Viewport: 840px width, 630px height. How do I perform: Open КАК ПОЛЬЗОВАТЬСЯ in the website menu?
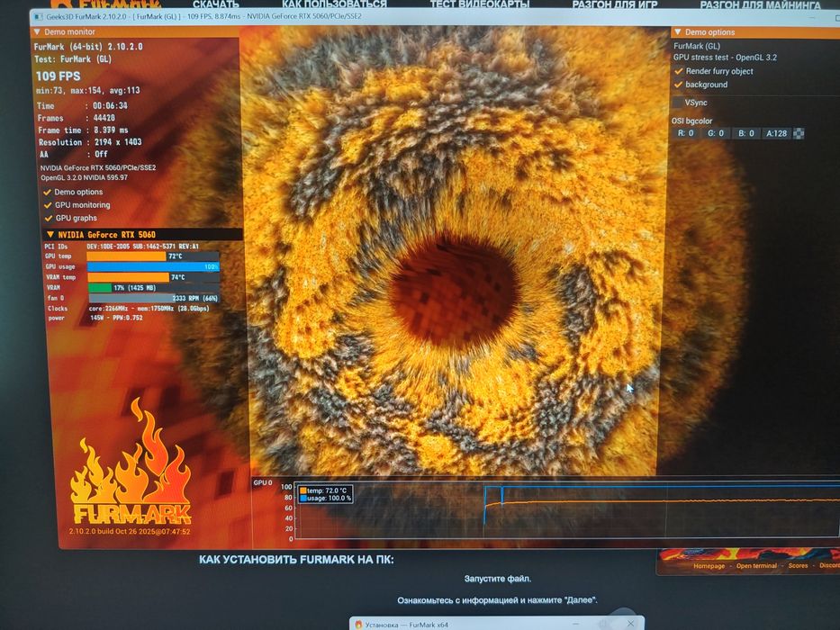334,4
